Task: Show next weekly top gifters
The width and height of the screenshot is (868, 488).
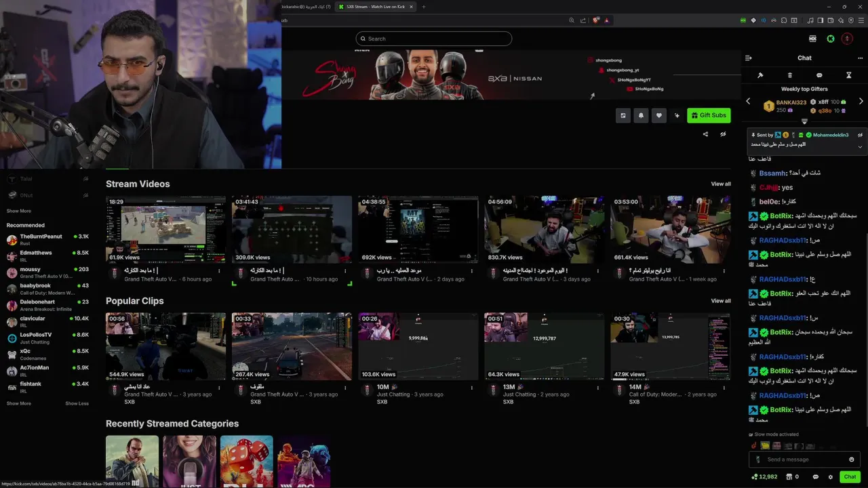Action: pos(861,101)
